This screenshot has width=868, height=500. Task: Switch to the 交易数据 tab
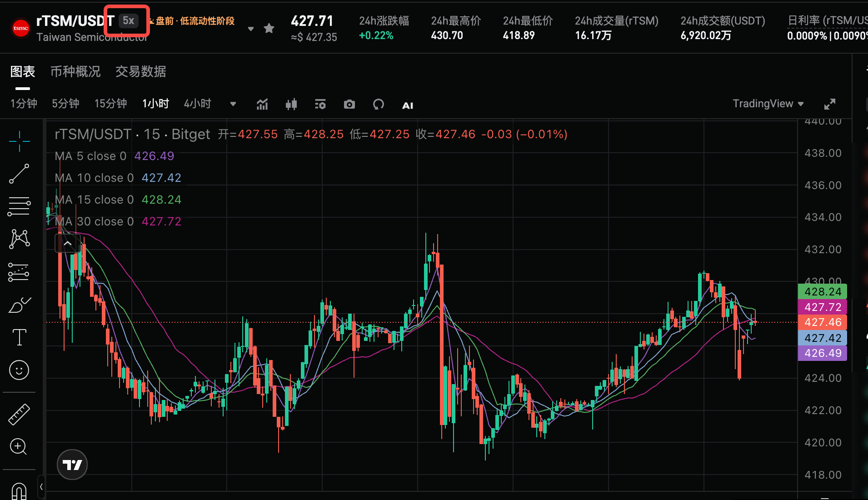point(141,71)
